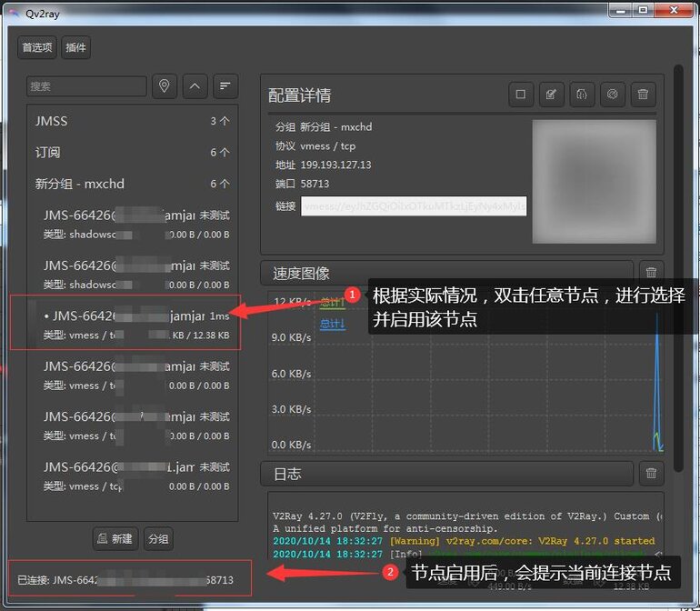Clear the 速度图像 speed graph with trash icon
Viewport: 700px width, 611px height.
(x=651, y=272)
